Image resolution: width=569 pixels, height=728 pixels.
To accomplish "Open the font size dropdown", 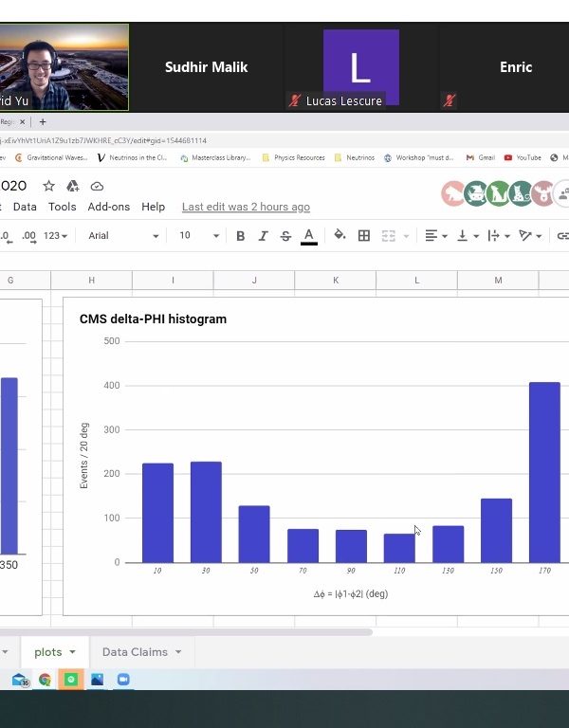I will [x=199, y=236].
